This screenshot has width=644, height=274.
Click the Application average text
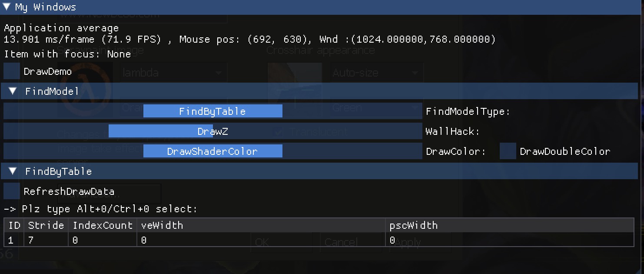[x=61, y=28]
